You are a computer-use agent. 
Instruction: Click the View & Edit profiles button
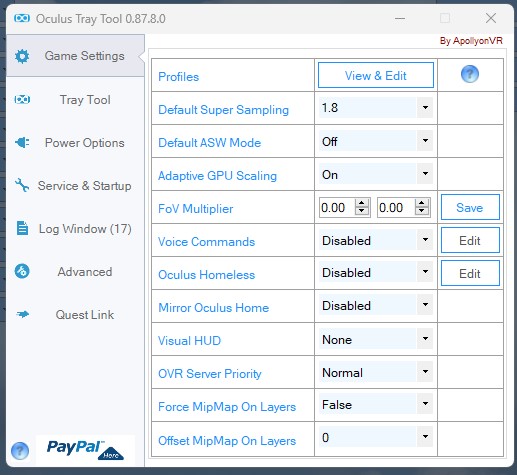point(376,75)
